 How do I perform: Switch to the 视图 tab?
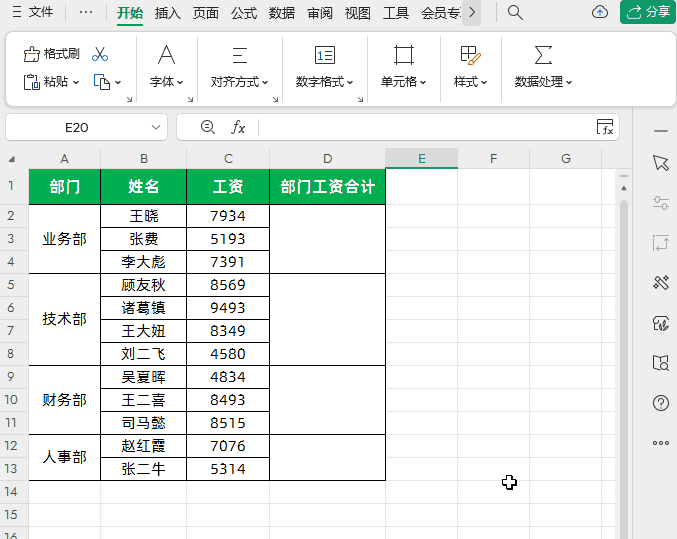coord(358,13)
